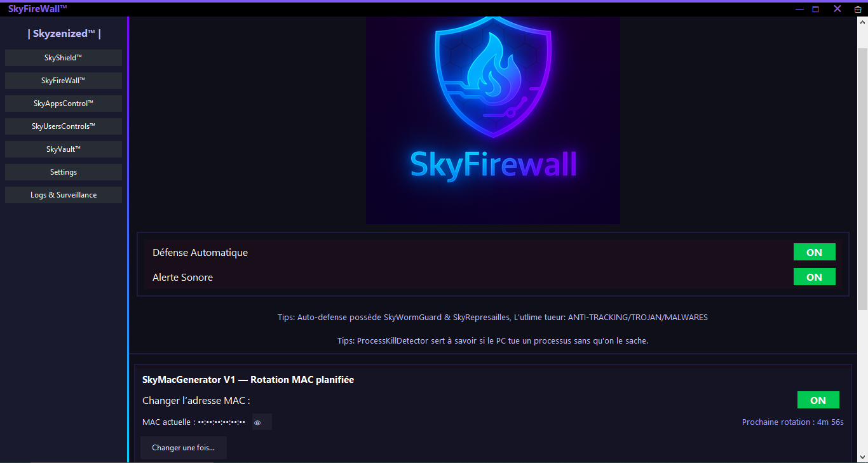Image resolution: width=868 pixels, height=463 pixels.
Task: Toggle off Changer l'adresse MAC rotation
Action: click(818, 400)
